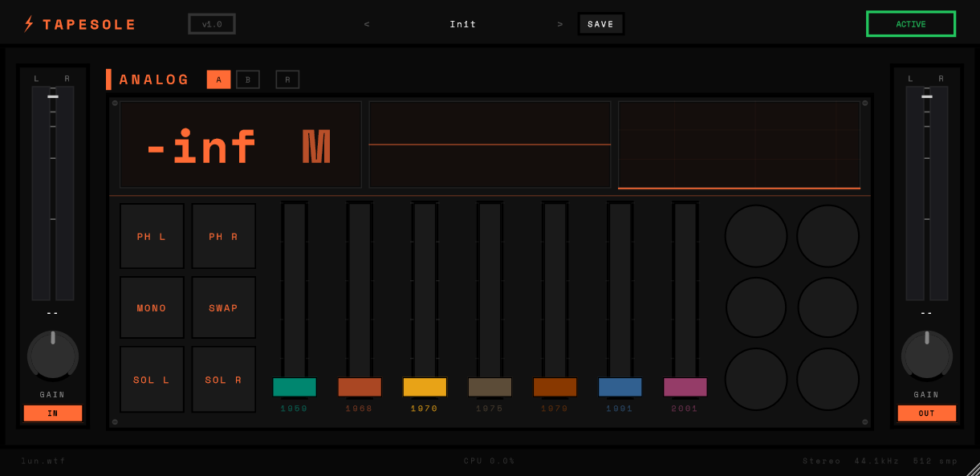Save the current preset
980x476 pixels.
pos(600,24)
